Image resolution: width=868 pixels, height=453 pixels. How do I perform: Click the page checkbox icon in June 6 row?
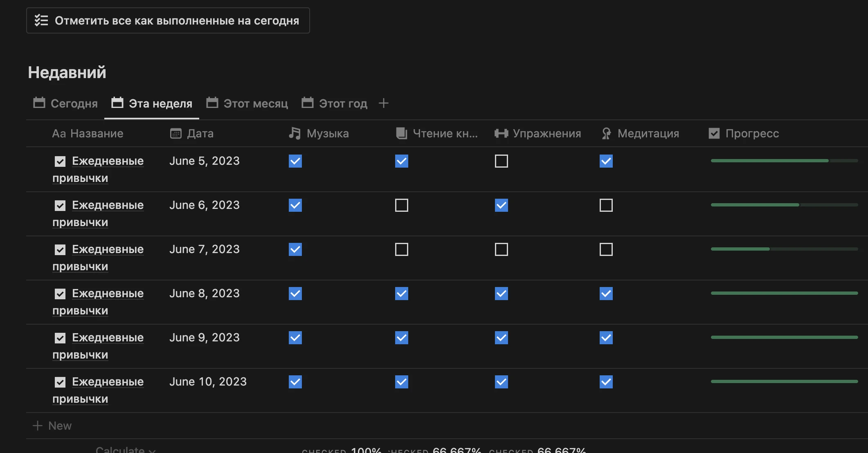tap(60, 206)
